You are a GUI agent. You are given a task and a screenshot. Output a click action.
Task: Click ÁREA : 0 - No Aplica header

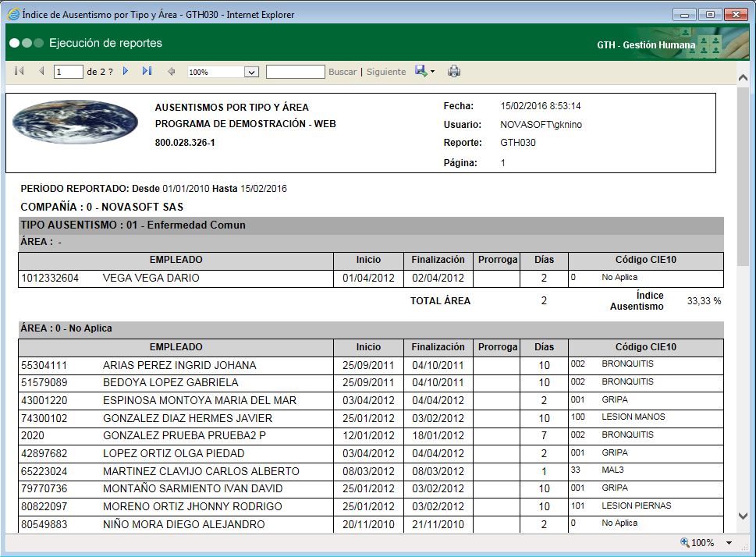click(x=66, y=328)
